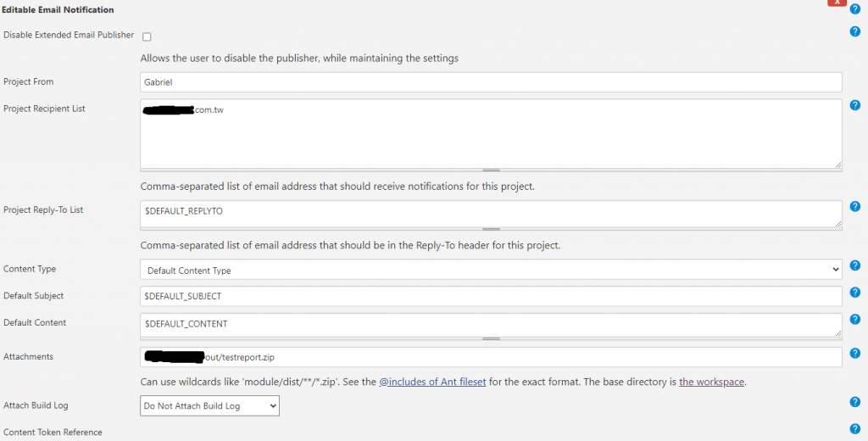
Task: Open the Content Type dropdown
Action: (491, 270)
